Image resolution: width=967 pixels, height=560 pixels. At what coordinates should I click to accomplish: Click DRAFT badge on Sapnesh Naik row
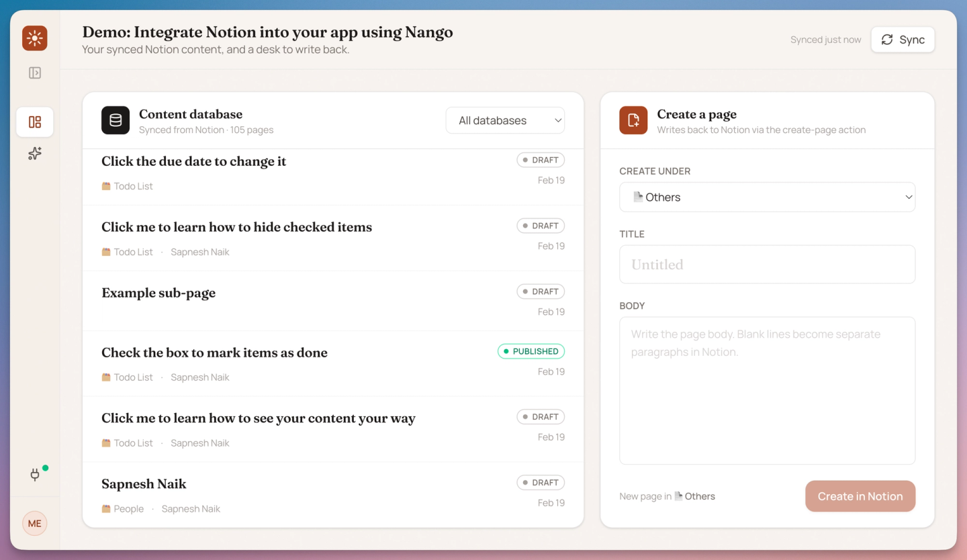(541, 482)
